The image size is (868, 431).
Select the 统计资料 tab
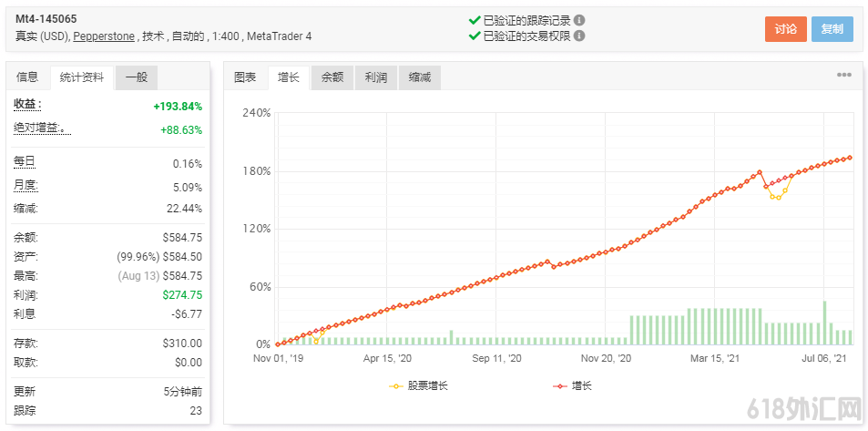click(81, 77)
